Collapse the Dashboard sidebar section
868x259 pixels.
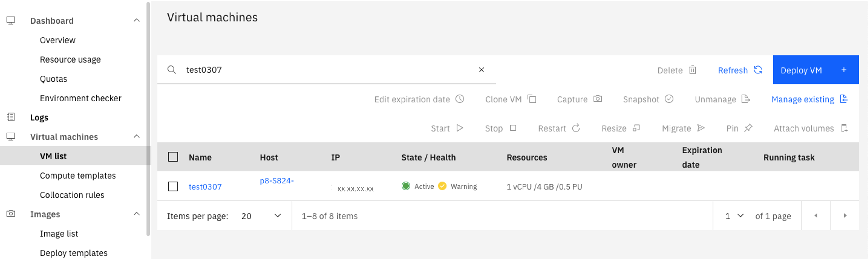tap(136, 21)
